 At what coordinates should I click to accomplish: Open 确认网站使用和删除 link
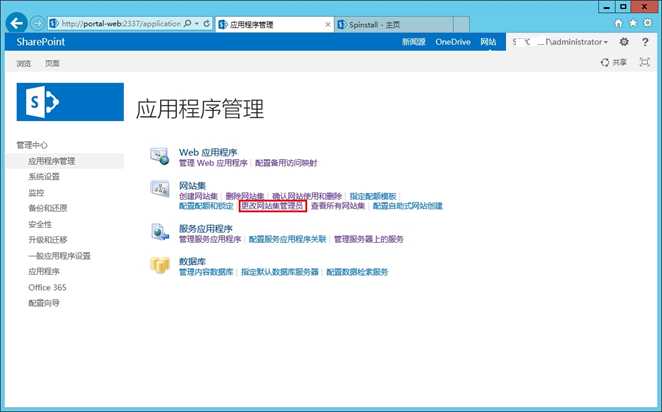(307, 196)
